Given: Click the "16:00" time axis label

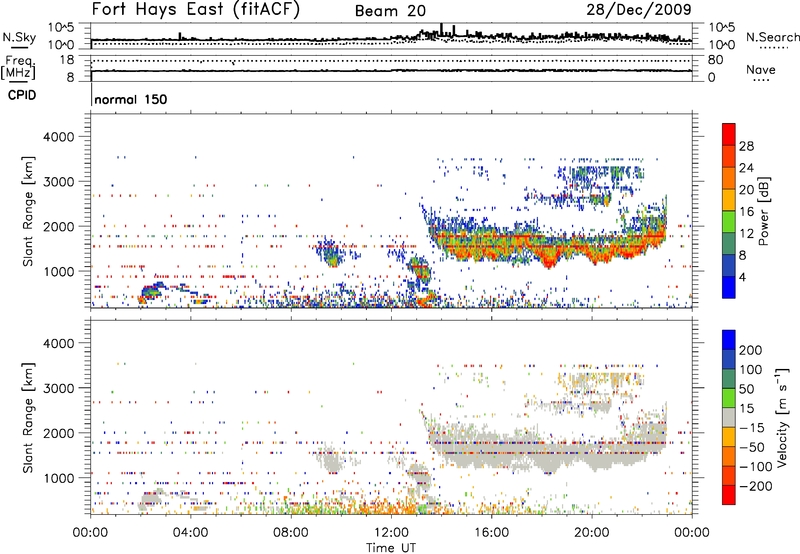Looking at the screenshot, I should [x=491, y=533].
